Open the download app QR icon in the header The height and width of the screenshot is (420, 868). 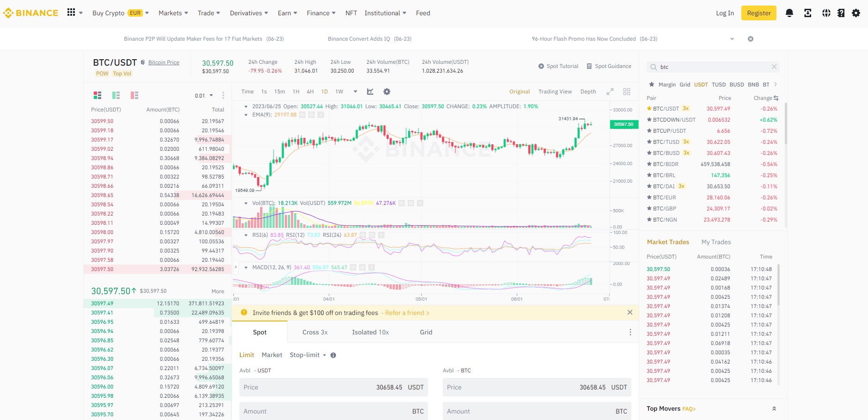coord(808,13)
